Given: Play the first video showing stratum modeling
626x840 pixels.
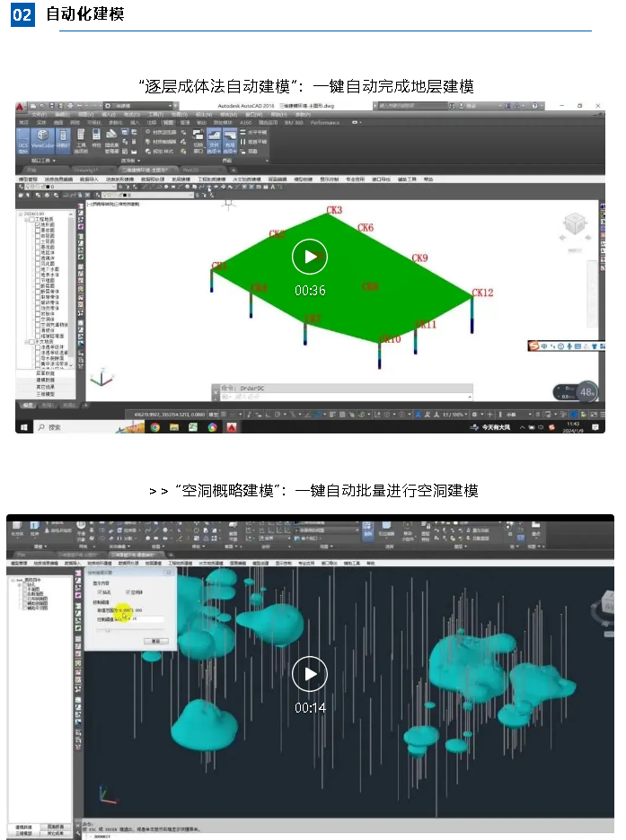Looking at the screenshot, I should [x=310, y=258].
